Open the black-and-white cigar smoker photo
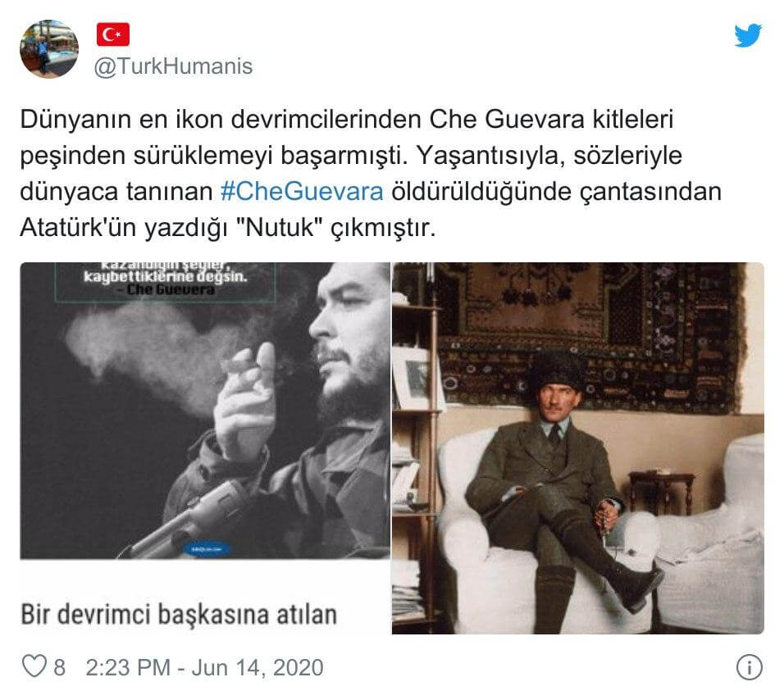Viewport: 784px width, 700px height. (x=205, y=410)
